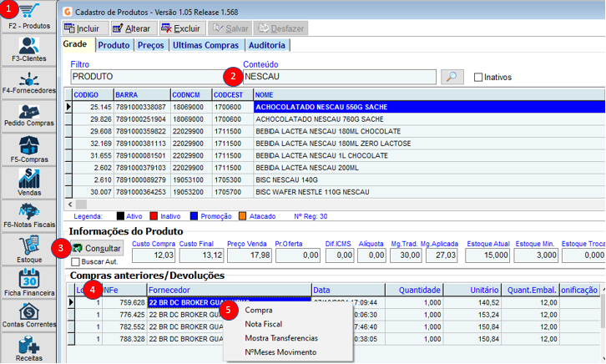Image resolution: width=606 pixels, height=364 pixels.
Task: Switch to the Ultimas Compras tab
Action: coord(205,45)
